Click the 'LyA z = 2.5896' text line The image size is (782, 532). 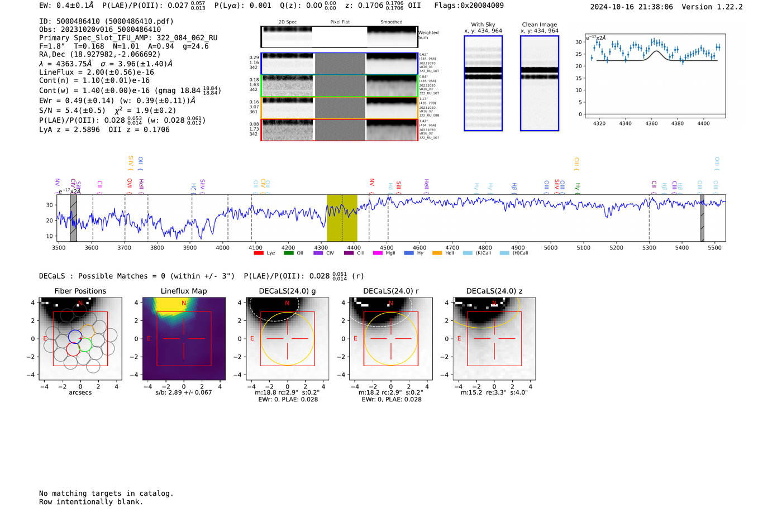(69, 130)
